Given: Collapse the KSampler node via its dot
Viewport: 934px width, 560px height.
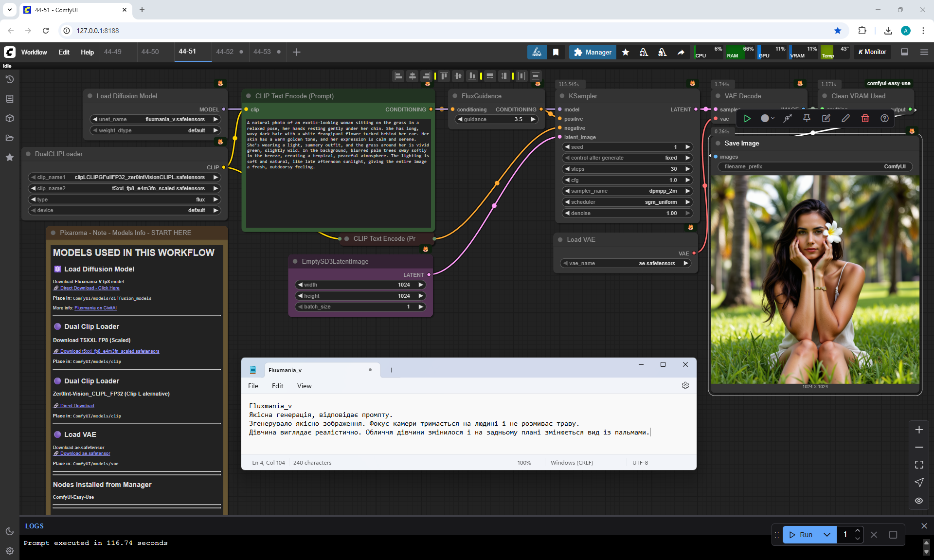Looking at the screenshot, I should [x=562, y=96].
